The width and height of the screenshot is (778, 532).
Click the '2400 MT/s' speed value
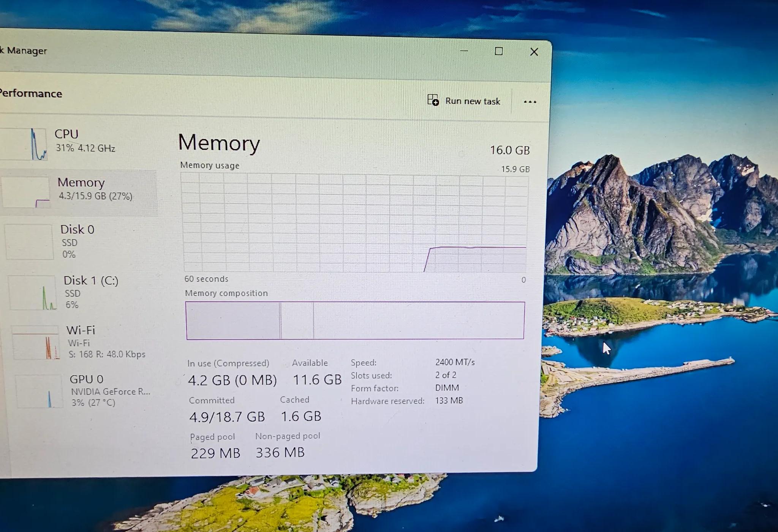455,362
